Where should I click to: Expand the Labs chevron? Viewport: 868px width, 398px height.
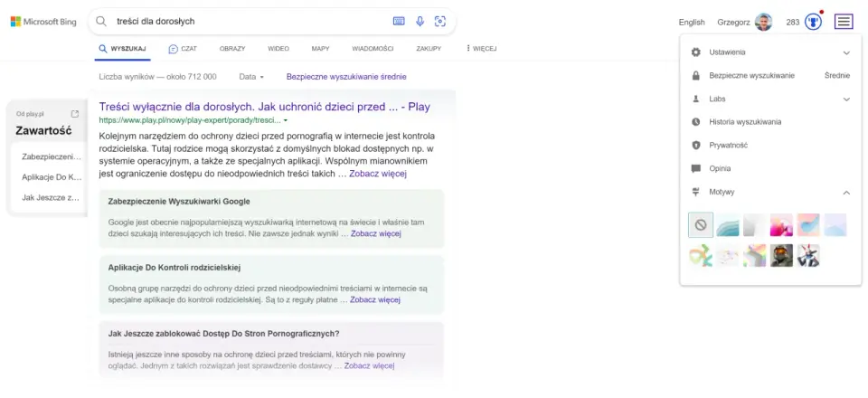tap(846, 99)
